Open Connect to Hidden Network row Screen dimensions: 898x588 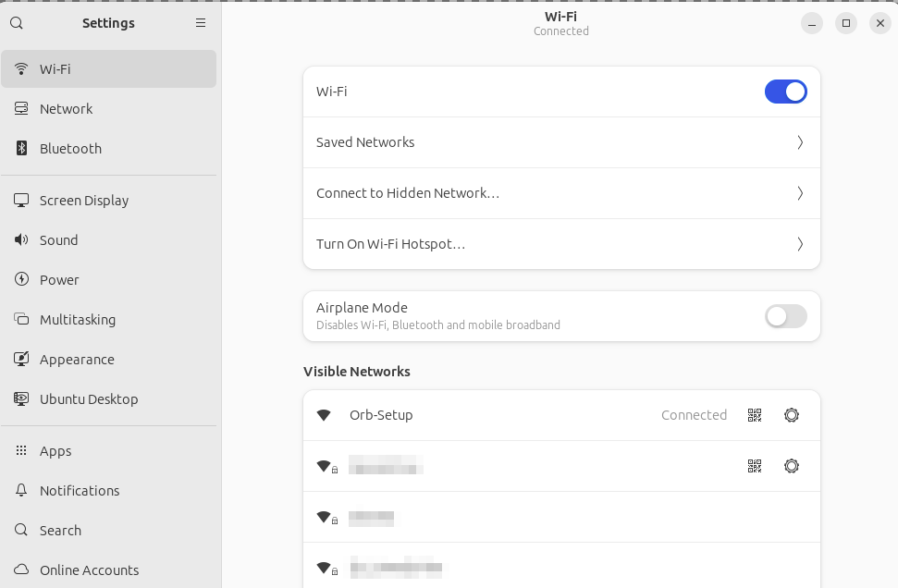(x=561, y=193)
